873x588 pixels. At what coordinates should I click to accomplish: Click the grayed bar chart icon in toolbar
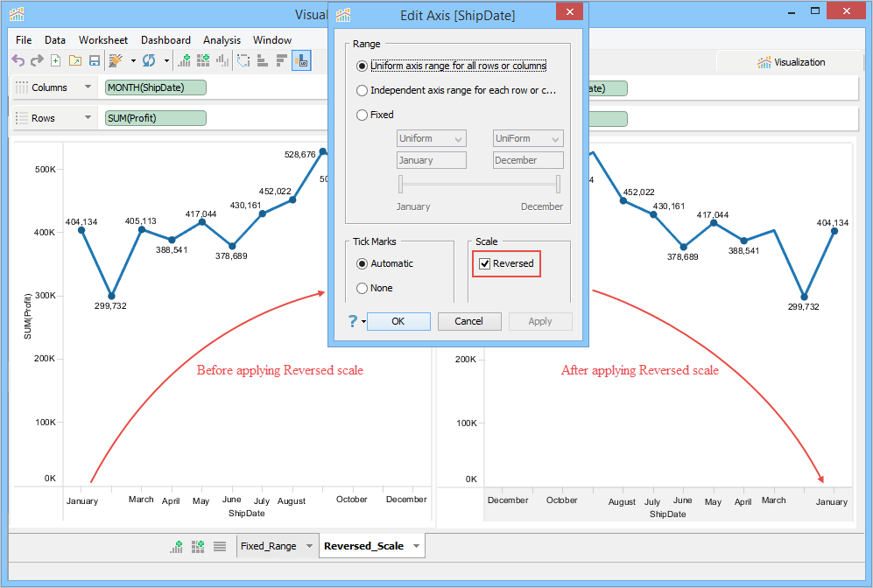point(222,60)
